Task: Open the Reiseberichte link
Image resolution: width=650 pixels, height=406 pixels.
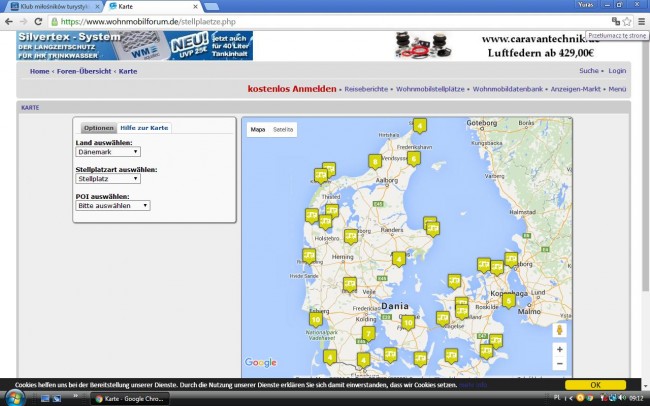Action: click(367, 89)
